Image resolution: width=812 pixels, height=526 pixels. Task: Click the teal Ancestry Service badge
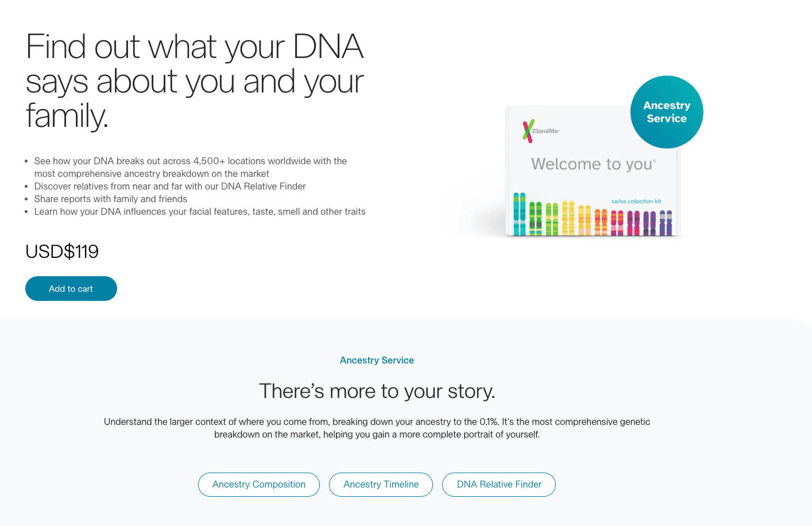pyautogui.click(x=666, y=112)
